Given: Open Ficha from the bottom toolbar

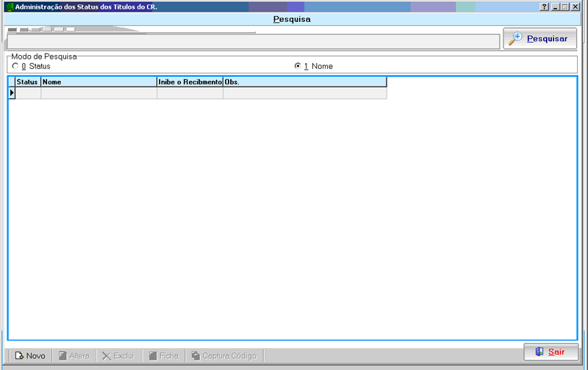Looking at the screenshot, I should (163, 356).
